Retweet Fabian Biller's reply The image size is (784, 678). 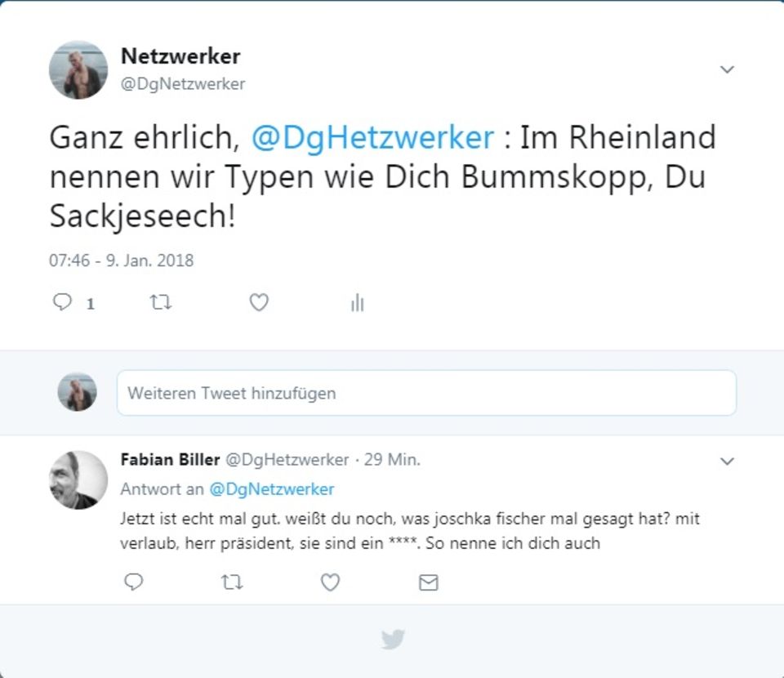232,582
